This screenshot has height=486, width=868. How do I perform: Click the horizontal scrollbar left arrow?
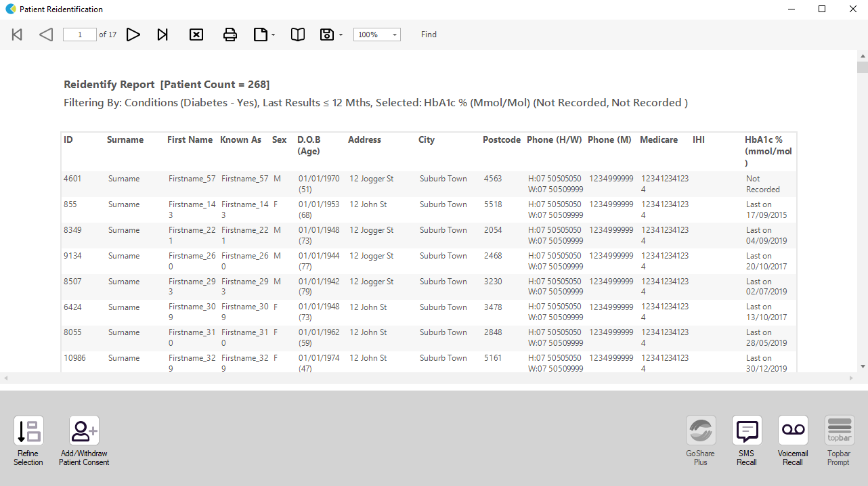pos(5,378)
